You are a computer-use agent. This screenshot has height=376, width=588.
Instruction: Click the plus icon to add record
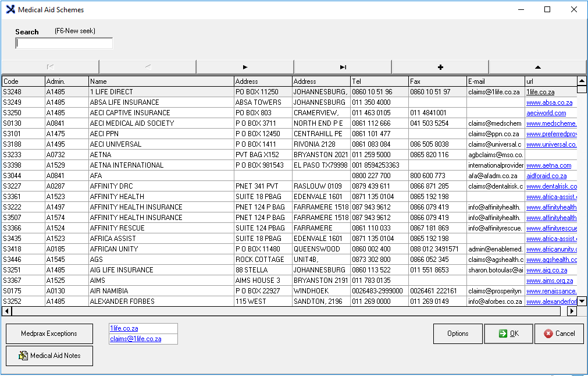(440, 67)
